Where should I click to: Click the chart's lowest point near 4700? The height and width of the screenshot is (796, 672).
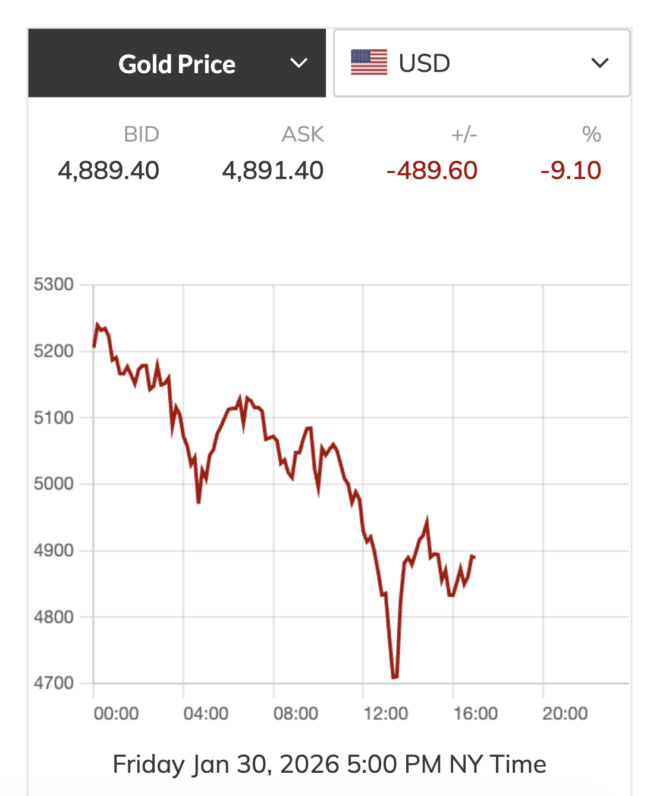tap(395, 677)
